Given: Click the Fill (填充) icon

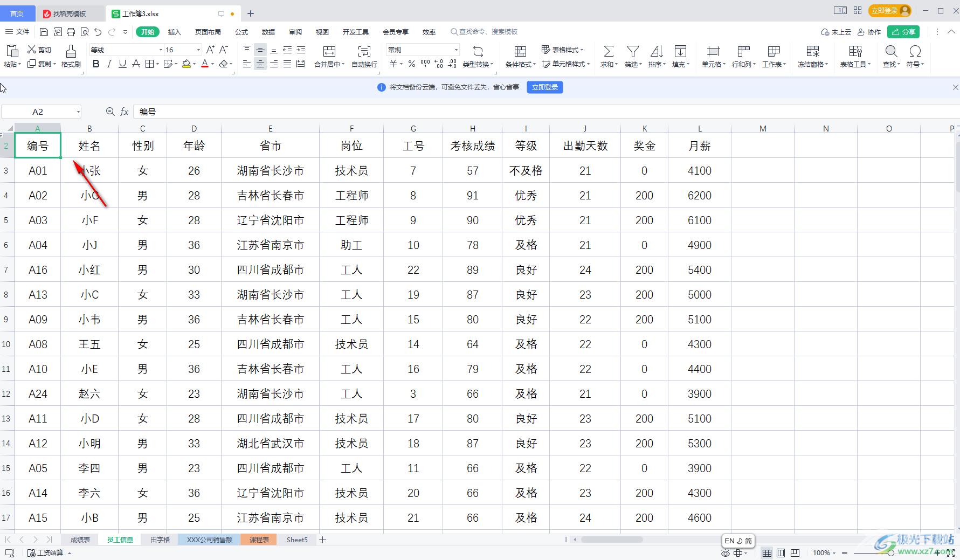Looking at the screenshot, I should tap(681, 52).
